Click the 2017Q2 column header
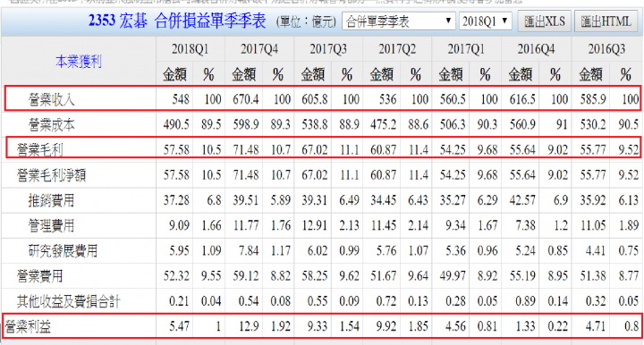This screenshot has height=345, width=644. [x=397, y=49]
